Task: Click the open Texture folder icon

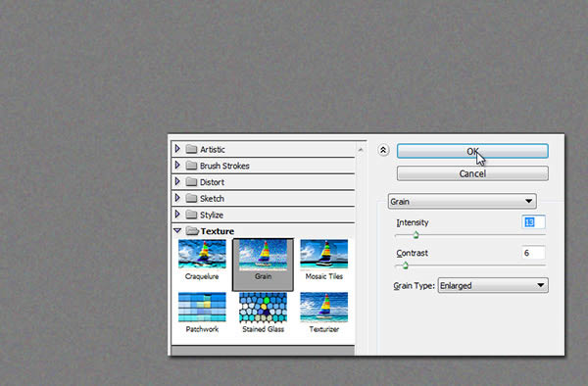Action: (x=192, y=231)
